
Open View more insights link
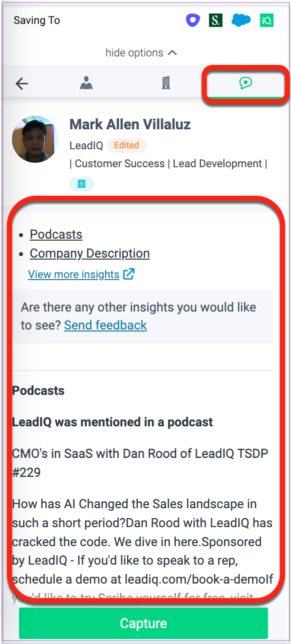click(73, 274)
